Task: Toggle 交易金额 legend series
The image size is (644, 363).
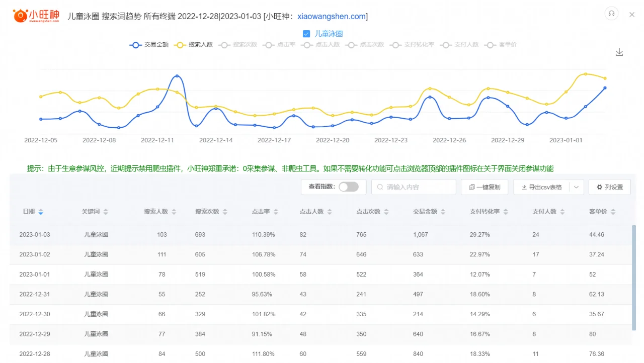Action: pyautogui.click(x=149, y=45)
